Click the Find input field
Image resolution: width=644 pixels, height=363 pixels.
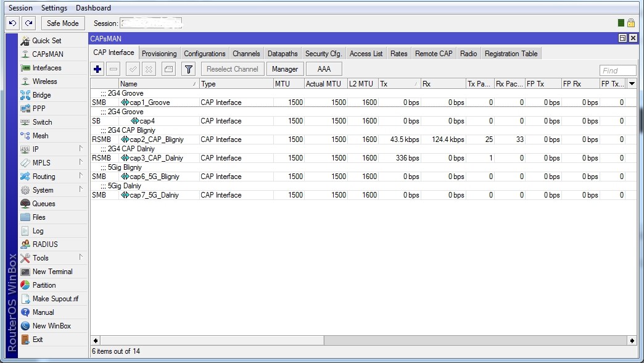coord(617,70)
